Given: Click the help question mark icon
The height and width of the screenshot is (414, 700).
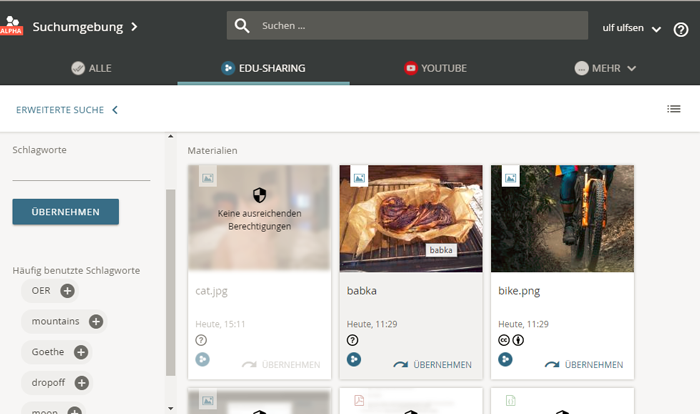Looking at the screenshot, I should tap(681, 29).
